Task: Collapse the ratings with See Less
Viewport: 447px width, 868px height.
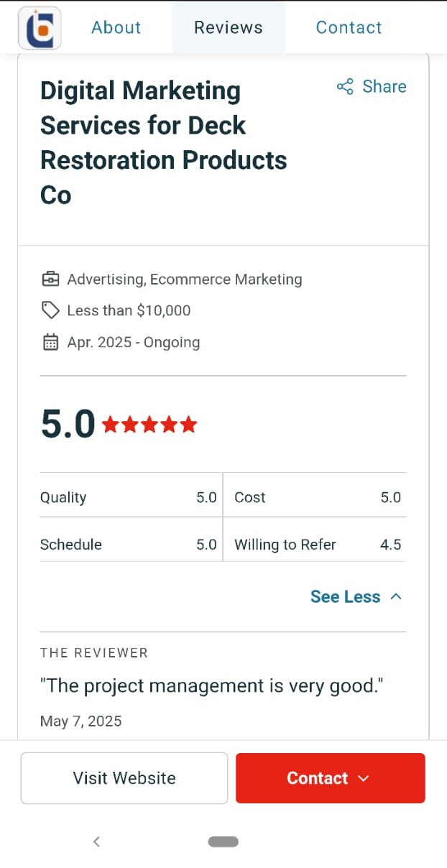Action: (345, 596)
